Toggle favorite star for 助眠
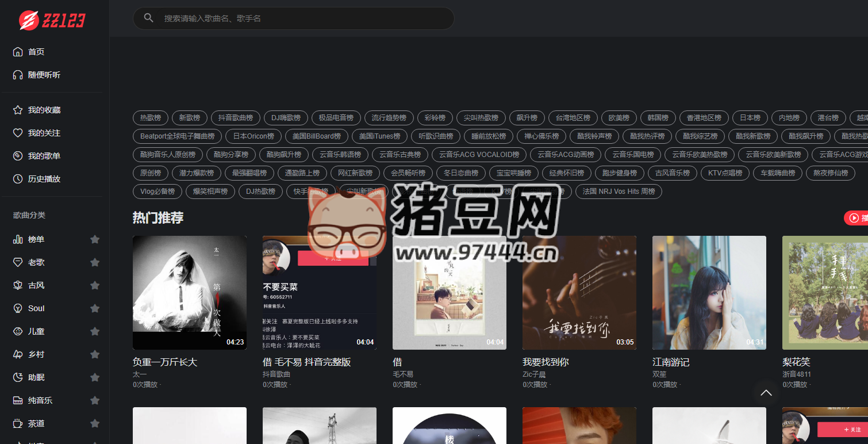Viewport: 868px width, 444px height. click(95, 377)
